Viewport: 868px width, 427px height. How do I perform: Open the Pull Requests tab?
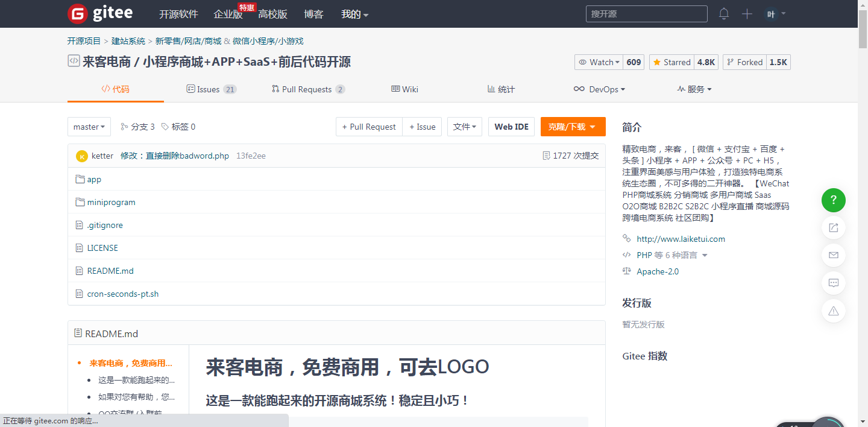(x=309, y=89)
